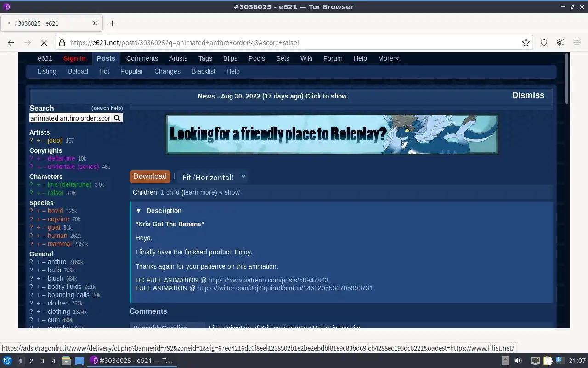Screen dimensions: 588x368
Task: Open a new browser tab
Action: click(x=112, y=23)
